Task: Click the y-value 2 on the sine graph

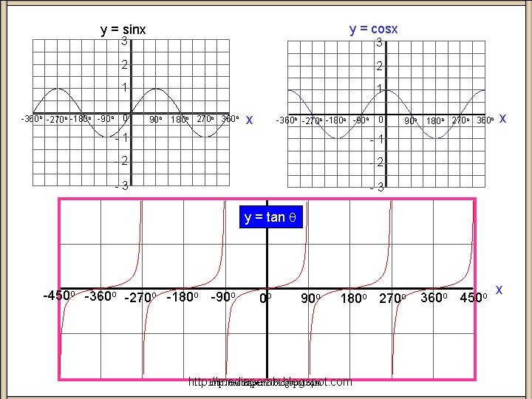Action: tap(125, 64)
